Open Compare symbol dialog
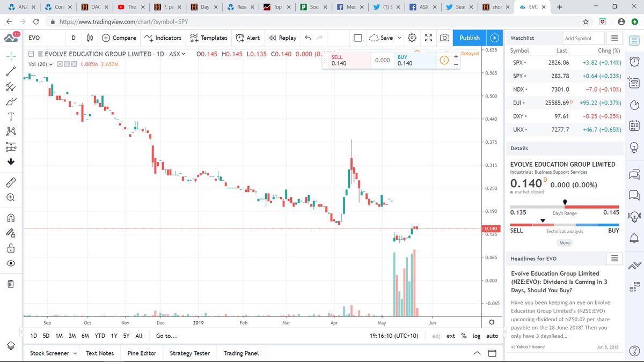 point(119,38)
